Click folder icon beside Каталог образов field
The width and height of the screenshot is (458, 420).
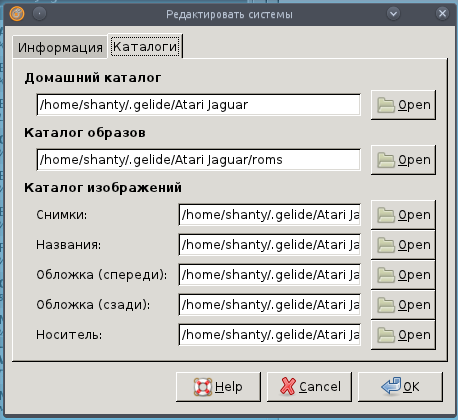click(386, 160)
